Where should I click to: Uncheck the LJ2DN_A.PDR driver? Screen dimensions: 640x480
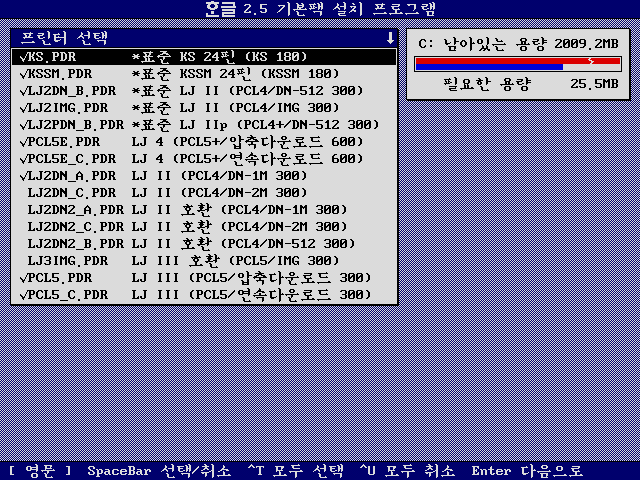click(23, 176)
